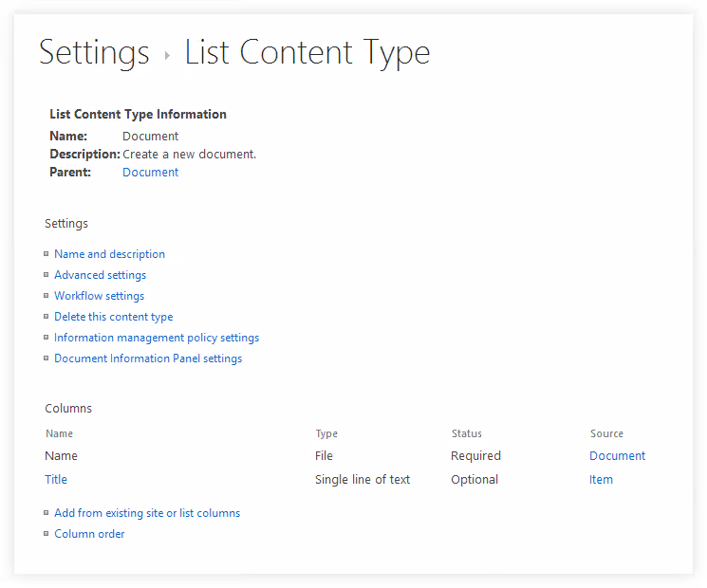Click the Parent Document link
The width and height of the screenshot is (707, 588).
(x=151, y=172)
